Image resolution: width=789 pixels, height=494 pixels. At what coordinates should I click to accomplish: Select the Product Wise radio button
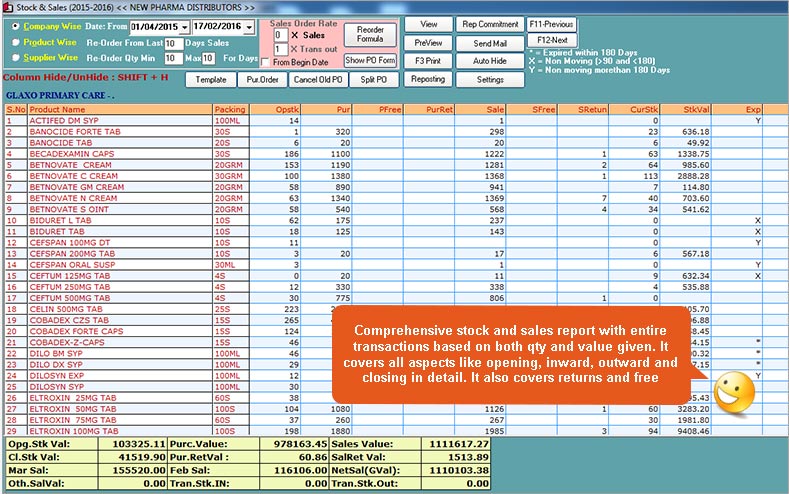click(16, 42)
